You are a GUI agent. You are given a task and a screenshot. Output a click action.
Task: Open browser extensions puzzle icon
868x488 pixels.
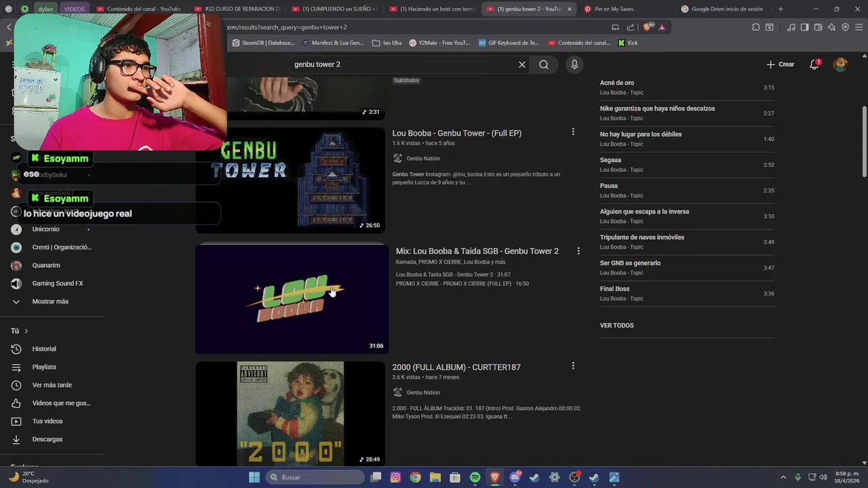[756, 27]
